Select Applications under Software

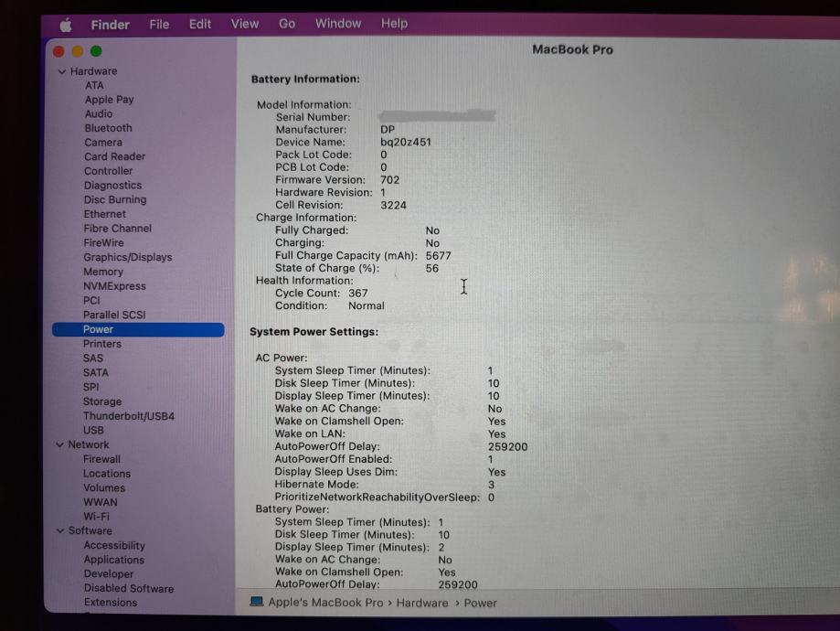(113, 560)
